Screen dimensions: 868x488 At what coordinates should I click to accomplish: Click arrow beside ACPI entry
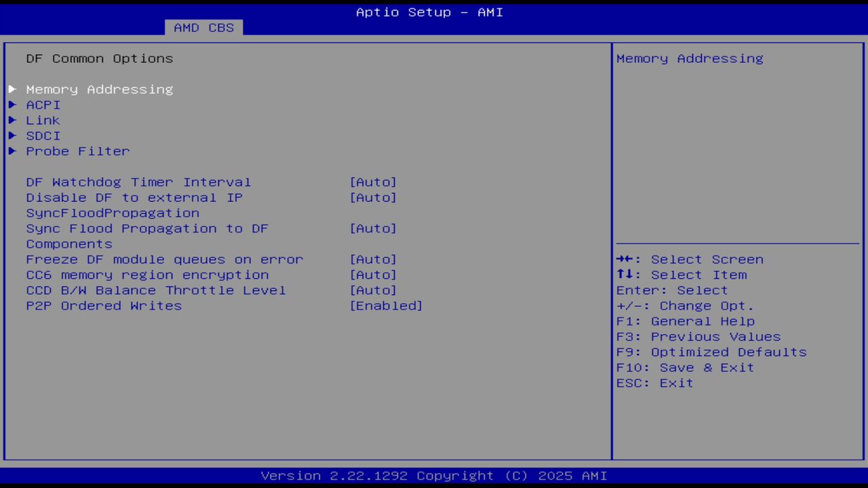coord(12,105)
